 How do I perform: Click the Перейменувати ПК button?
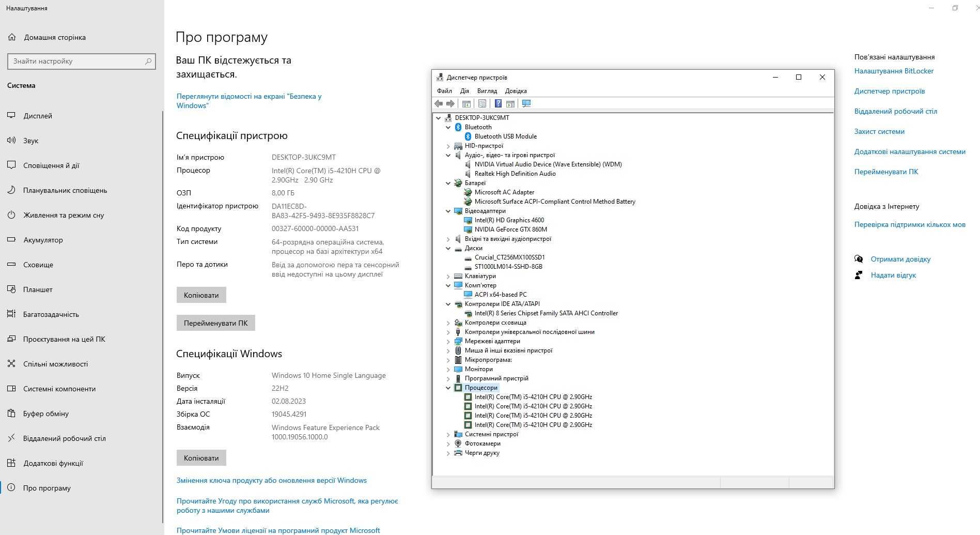(216, 323)
